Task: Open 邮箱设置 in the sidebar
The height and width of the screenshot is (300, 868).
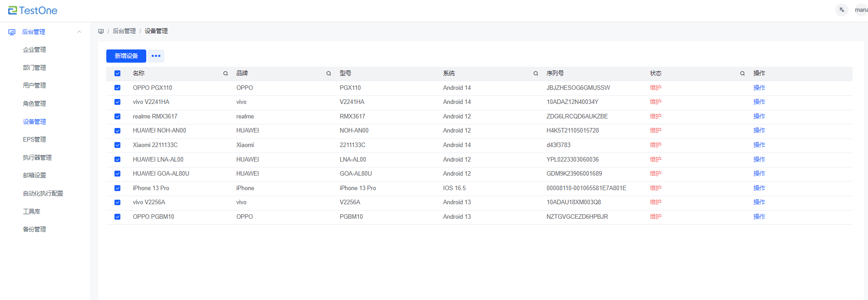Action: coord(35,175)
